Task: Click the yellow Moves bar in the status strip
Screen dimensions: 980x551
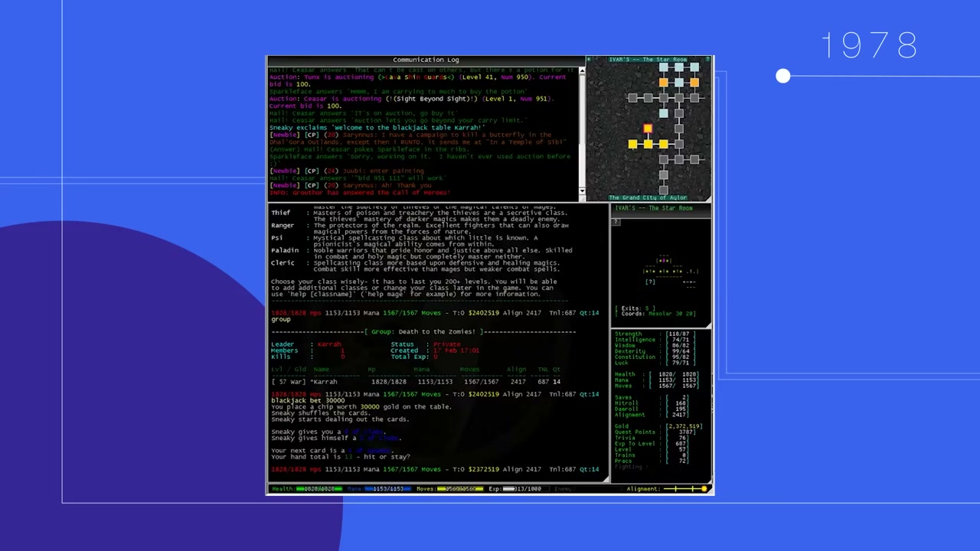Action: tap(459, 488)
